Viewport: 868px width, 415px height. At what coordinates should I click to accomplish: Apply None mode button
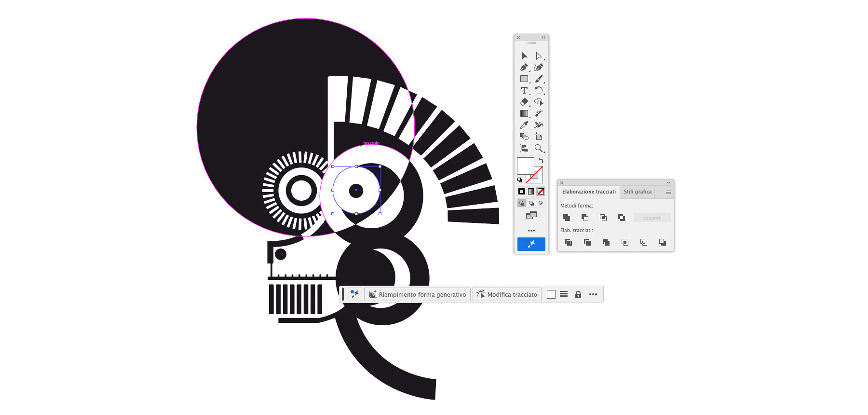541,192
